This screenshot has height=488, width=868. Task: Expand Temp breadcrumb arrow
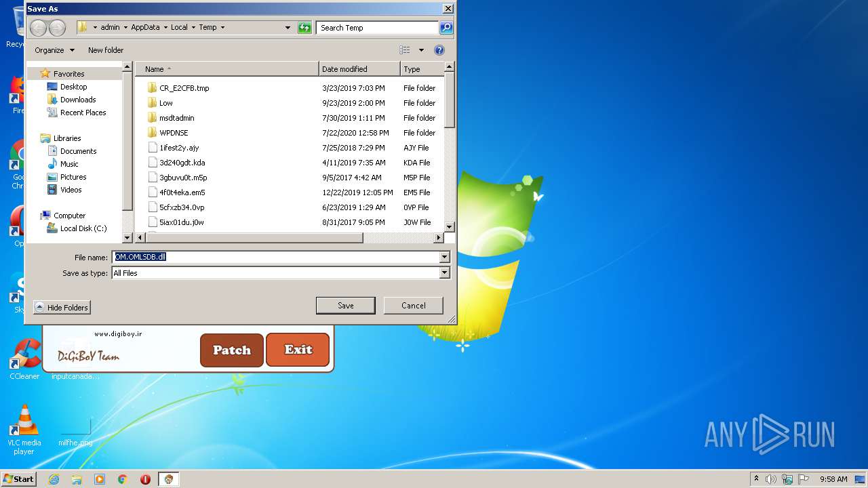[x=222, y=28]
